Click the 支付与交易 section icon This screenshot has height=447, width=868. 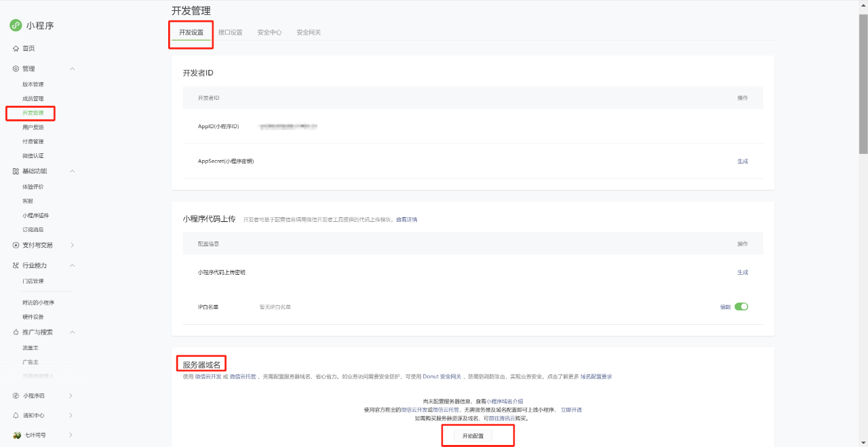coord(16,245)
